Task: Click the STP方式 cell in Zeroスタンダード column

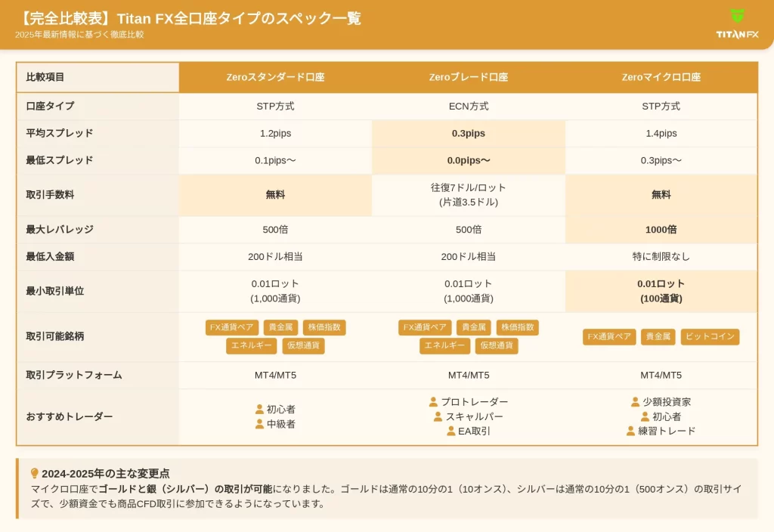Action: (275, 106)
